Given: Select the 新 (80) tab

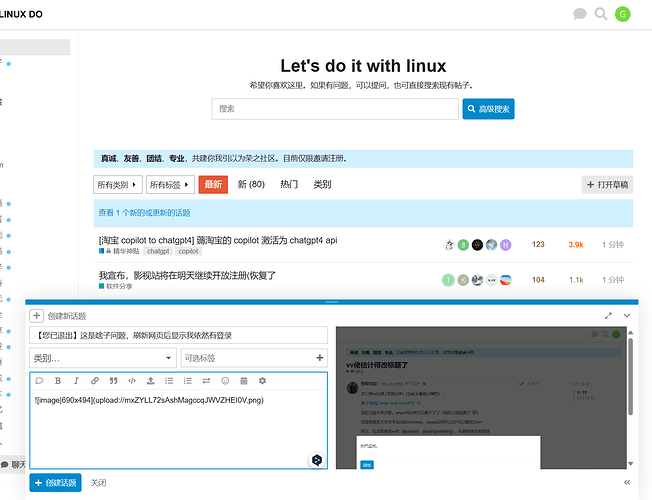Looking at the screenshot, I should coord(251,184).
